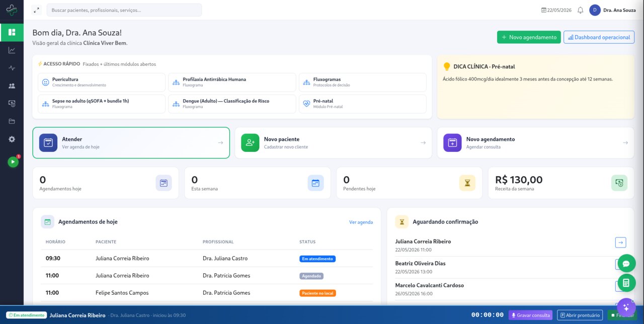Open Dengue (Adulto) Classificação de Risco
Image resolution: width=644 pixels, height=324 pixels.
click(x=232, y=104)
